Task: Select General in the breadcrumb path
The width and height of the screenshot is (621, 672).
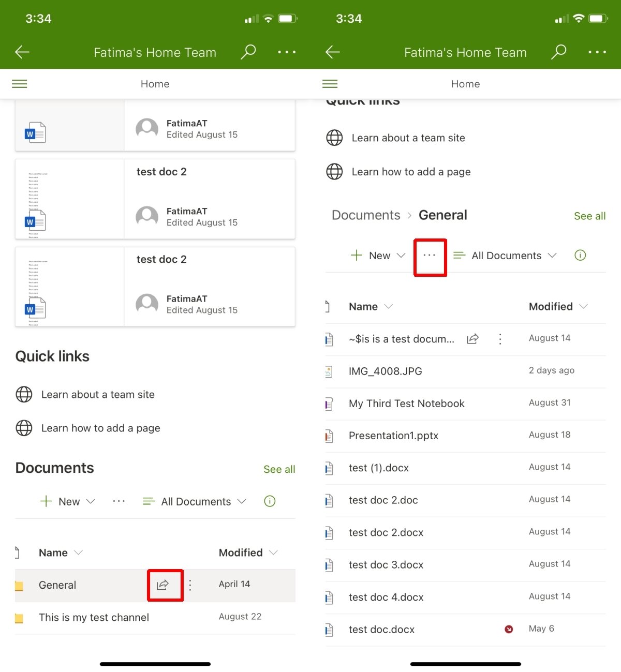Action: pyautogui.click(x=442, y=215)
